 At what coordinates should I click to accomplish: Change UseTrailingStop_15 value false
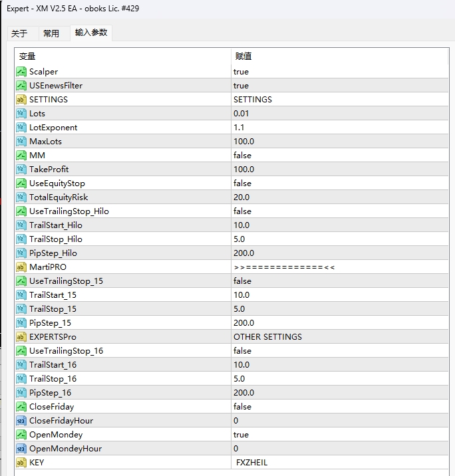(339, 281)
